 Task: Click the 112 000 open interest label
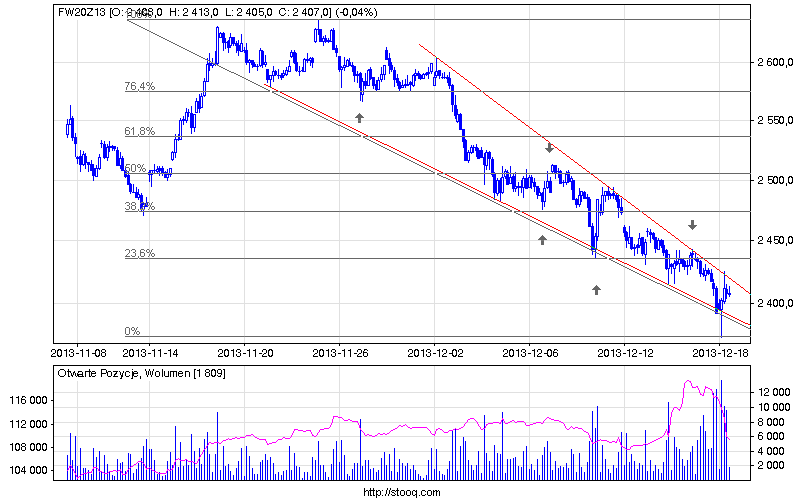pos(28,424)
